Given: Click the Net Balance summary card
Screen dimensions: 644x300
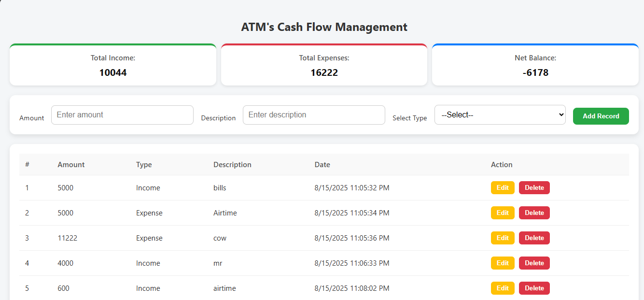Looking at the screenshot, I should click(535, 65).
